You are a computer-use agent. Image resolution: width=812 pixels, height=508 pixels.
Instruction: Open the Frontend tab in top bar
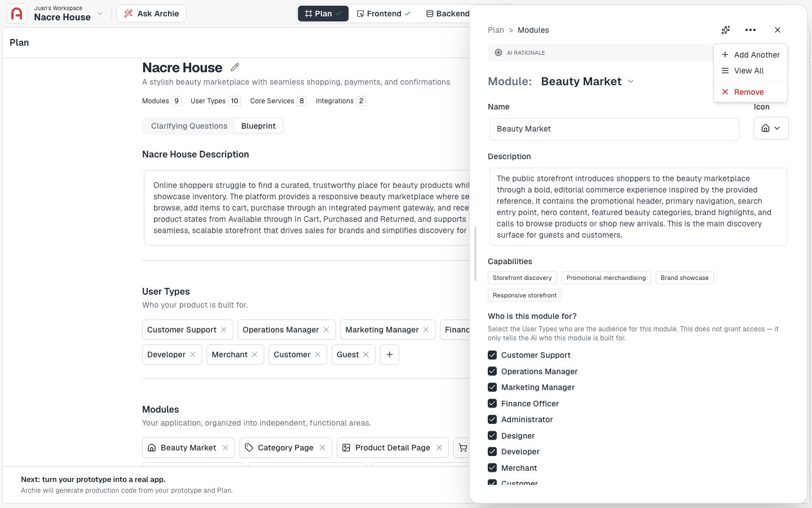(x=383, y=14)
